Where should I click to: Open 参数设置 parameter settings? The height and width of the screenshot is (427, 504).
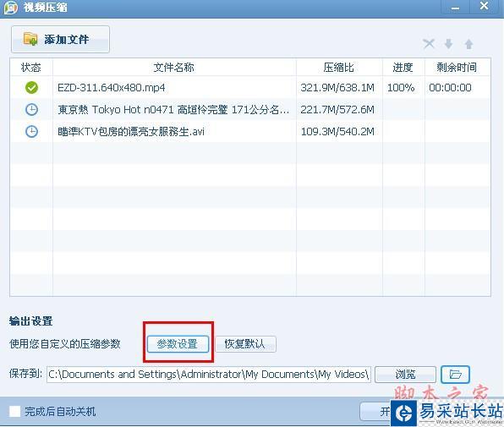(178, 344)
